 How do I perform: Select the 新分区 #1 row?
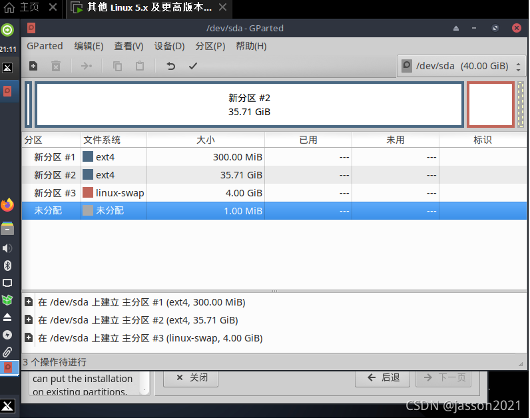pos(274,157)
